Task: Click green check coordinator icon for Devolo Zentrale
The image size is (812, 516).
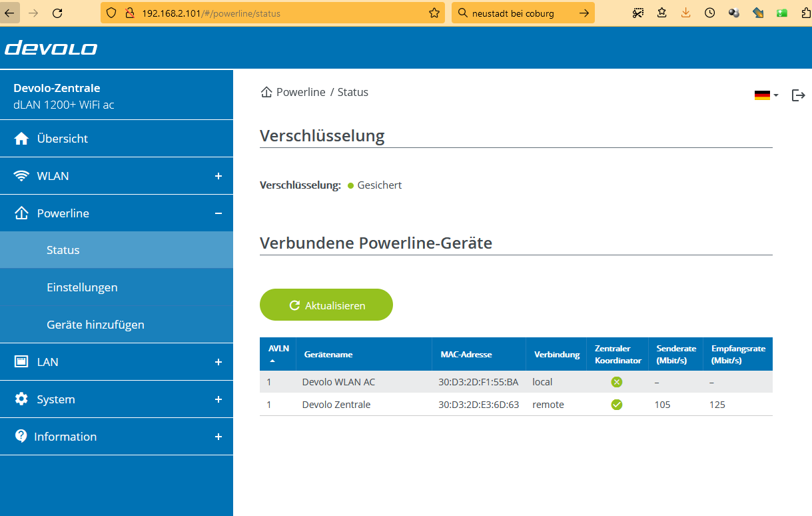Action: click(617, 405)
